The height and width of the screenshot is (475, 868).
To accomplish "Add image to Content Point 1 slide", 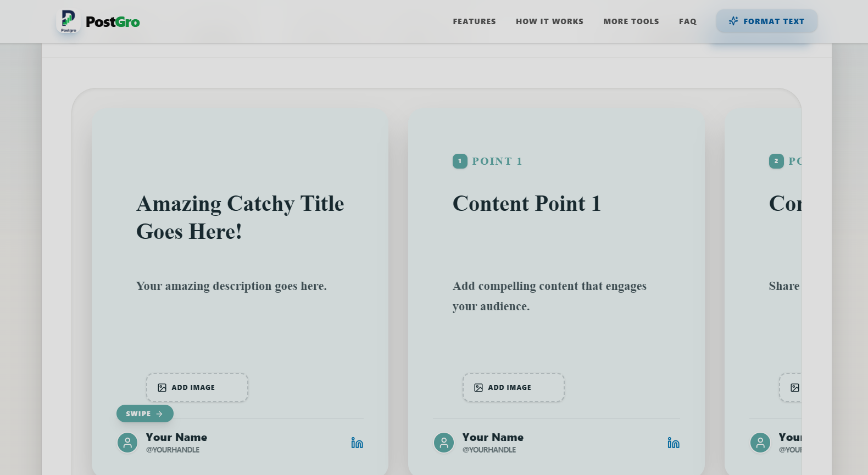I will coord(514,388).
